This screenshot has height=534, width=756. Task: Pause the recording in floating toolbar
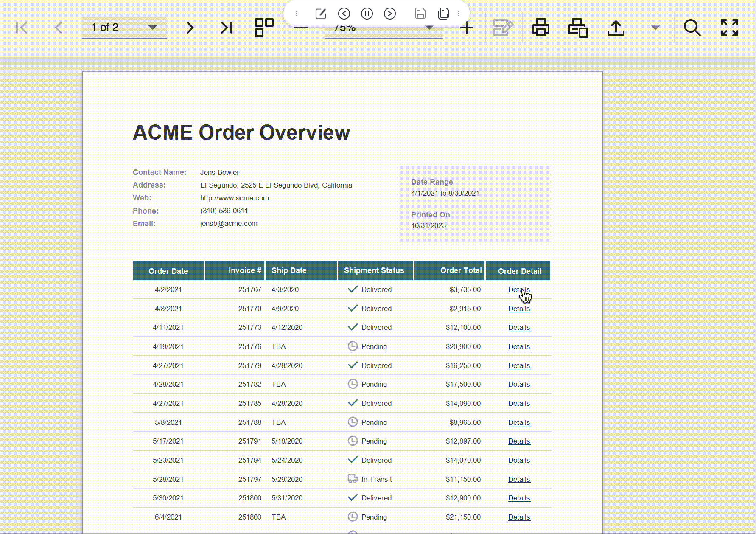point(367,14)
